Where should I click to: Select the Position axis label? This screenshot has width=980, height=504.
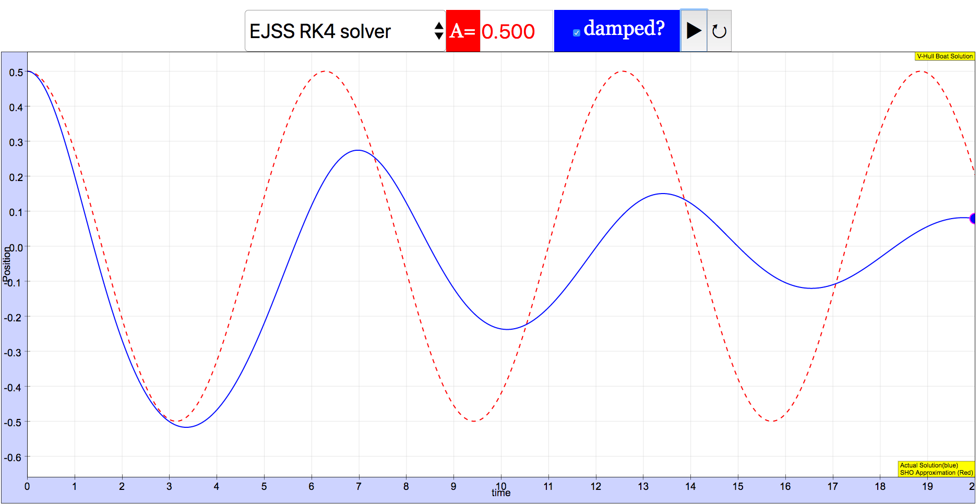coord(6,265)
